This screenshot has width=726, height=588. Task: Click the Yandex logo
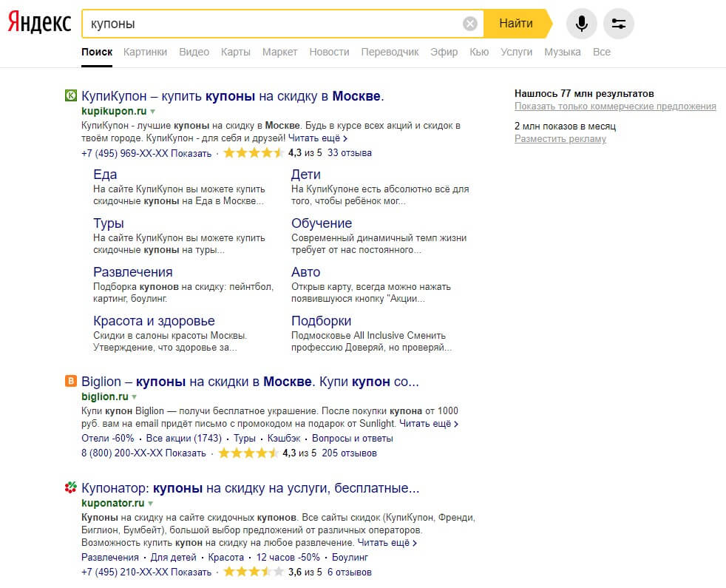[38, 22]
